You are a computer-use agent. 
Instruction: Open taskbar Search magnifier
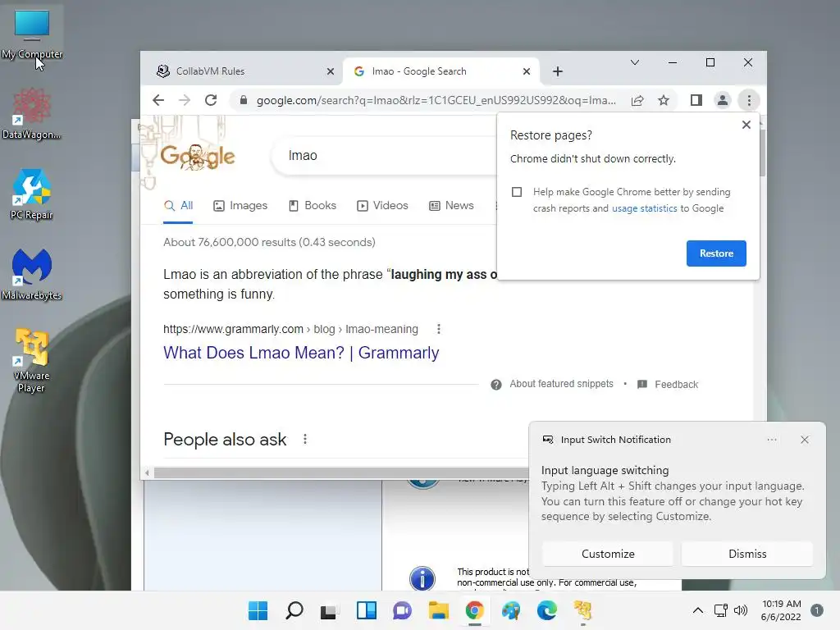click(294, 610)
